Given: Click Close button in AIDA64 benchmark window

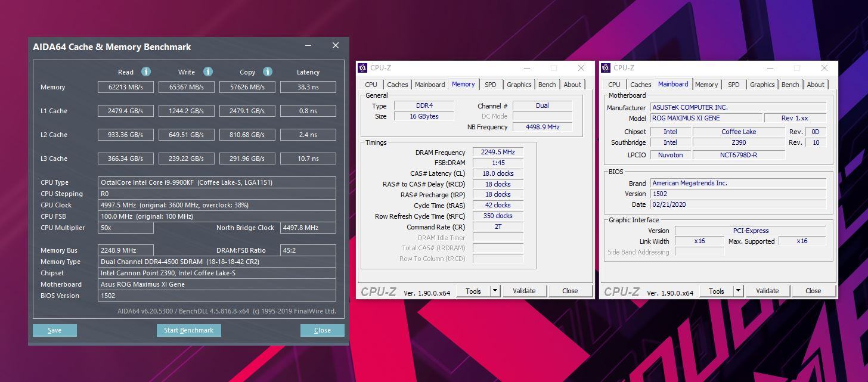Looking at the screenshot, I should pos(323,330).
